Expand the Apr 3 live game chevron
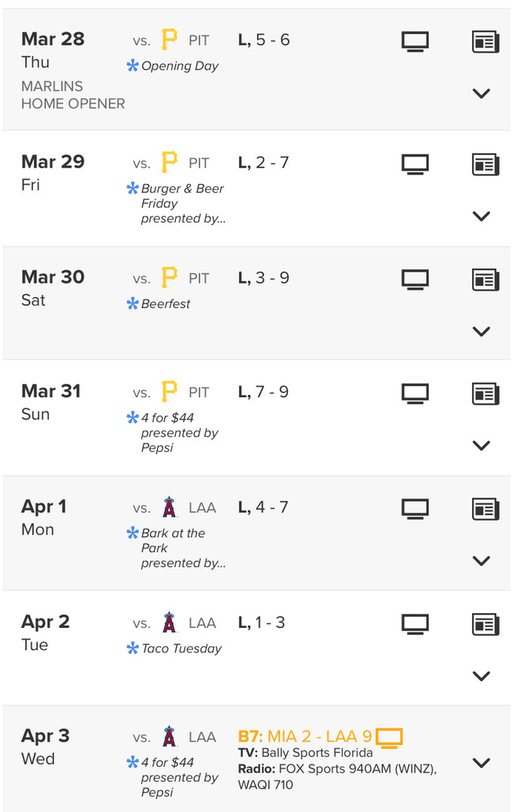This screenshot has width=513, height=812. point(481,763)
